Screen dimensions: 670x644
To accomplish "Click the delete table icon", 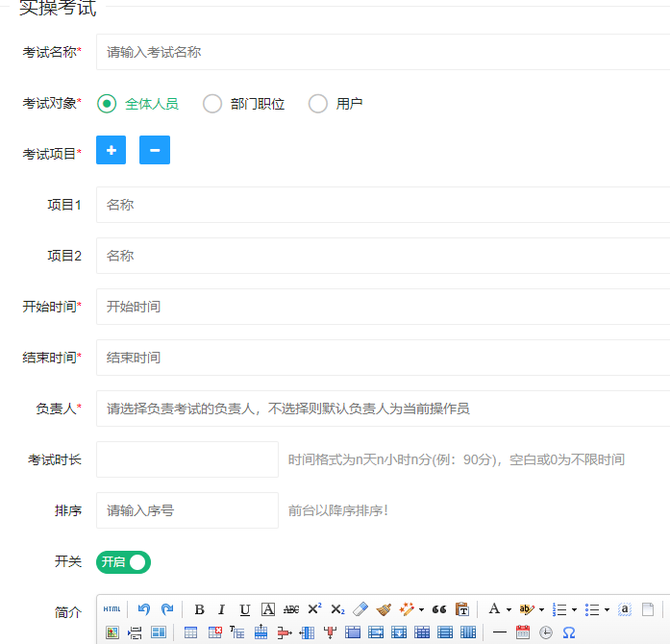I will point(214,632).
